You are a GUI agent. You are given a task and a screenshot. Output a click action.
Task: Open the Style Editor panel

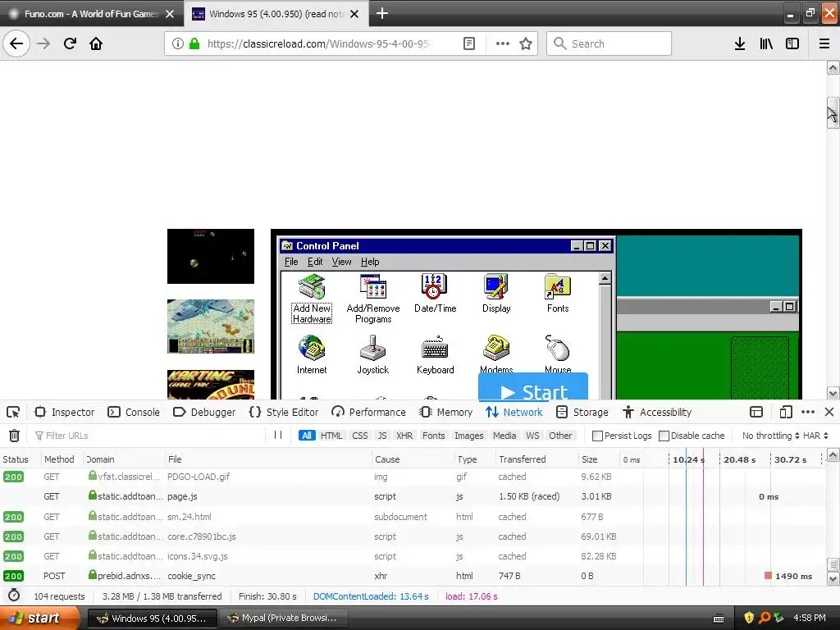pyautogui.click(x=284, y=412)
